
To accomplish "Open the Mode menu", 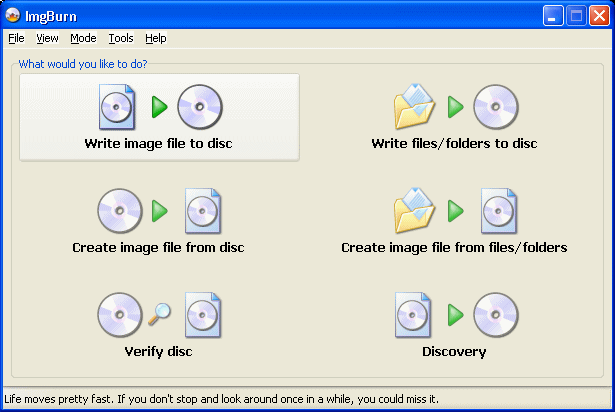I will [83, 38].
